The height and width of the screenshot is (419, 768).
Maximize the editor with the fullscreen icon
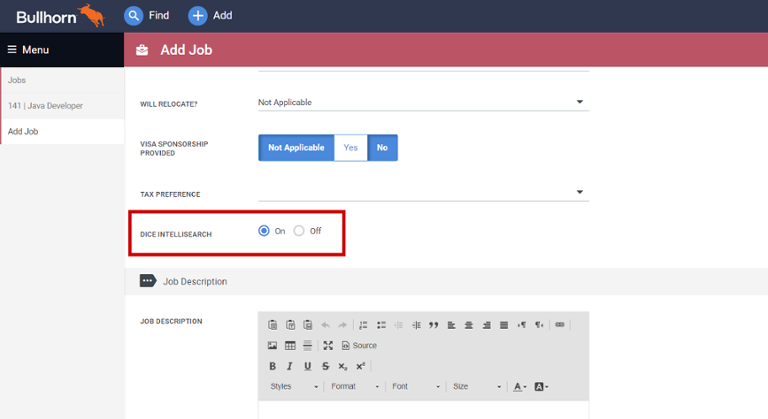point(328,345)
